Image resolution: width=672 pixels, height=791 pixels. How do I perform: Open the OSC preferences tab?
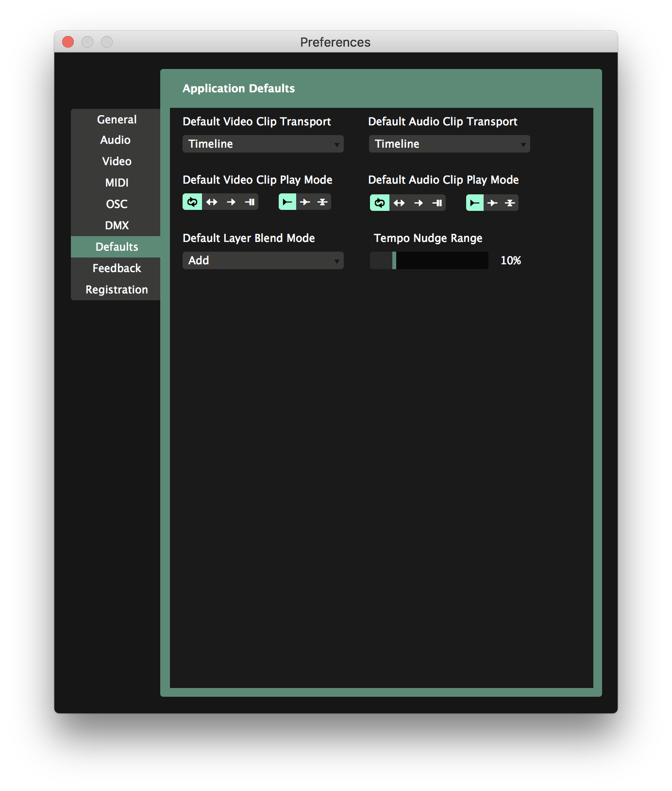[x=117, y=204]
